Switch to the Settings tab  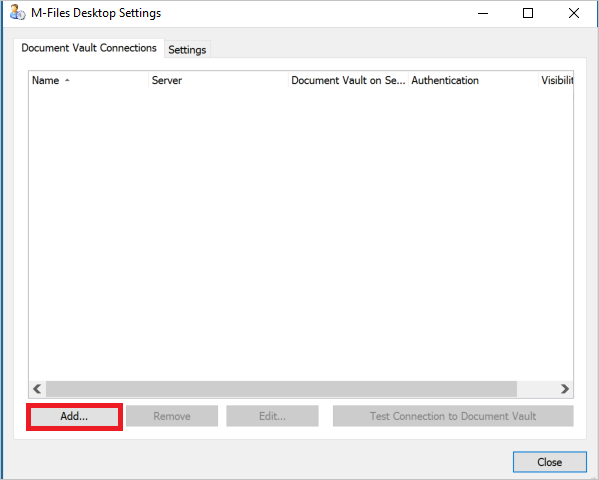pos(187,50)
